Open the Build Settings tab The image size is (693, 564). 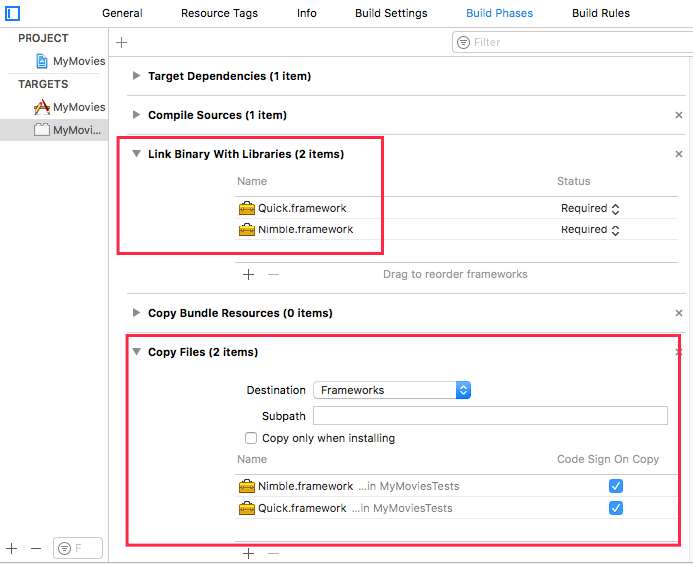pos(391,13)
